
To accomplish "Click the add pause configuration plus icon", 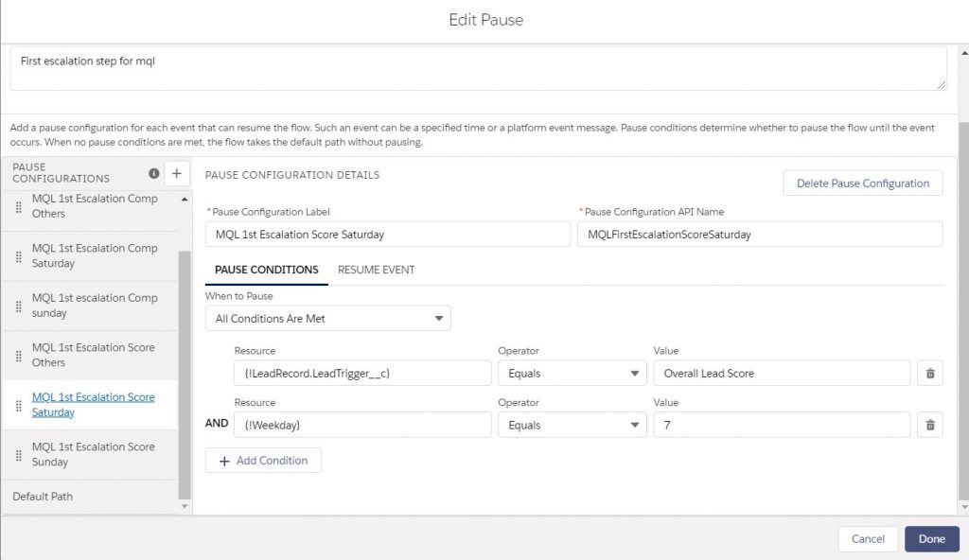I will click(x=177, y=173).
